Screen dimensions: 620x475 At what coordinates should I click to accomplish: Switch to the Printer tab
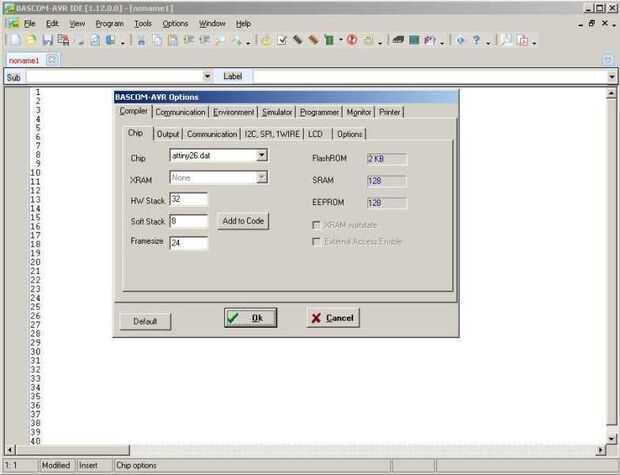click(x=389, y=112)
